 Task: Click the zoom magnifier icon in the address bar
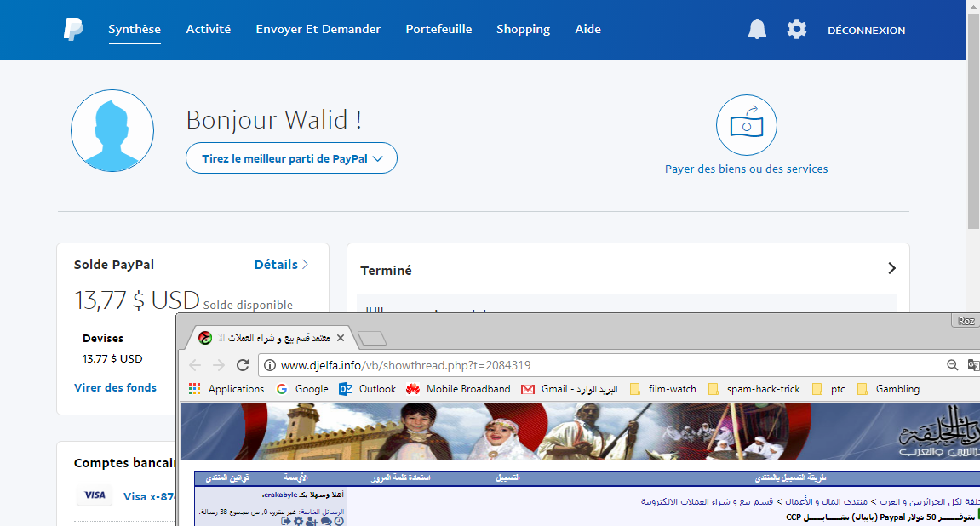[952, 365]
